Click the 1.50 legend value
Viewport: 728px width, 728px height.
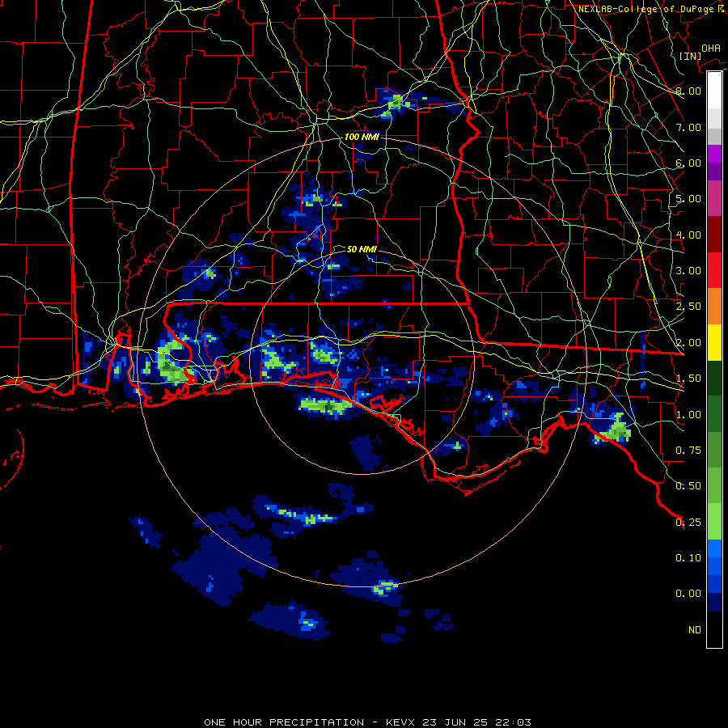tap(688, 379)
